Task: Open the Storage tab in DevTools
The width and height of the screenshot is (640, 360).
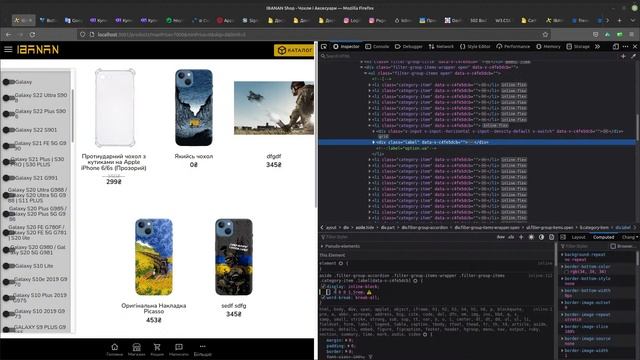Action: tap(578, 47)
